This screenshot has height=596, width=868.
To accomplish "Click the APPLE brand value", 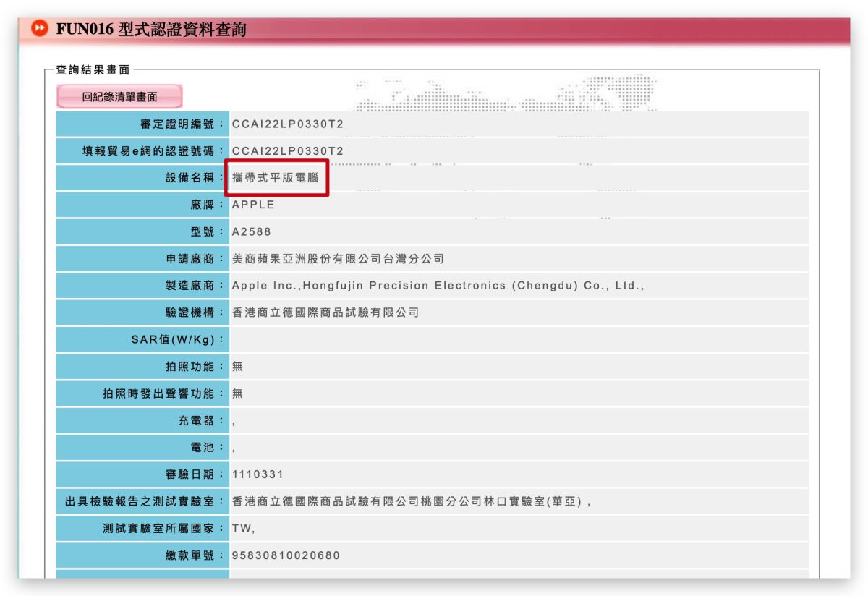I will coord(253,205).
